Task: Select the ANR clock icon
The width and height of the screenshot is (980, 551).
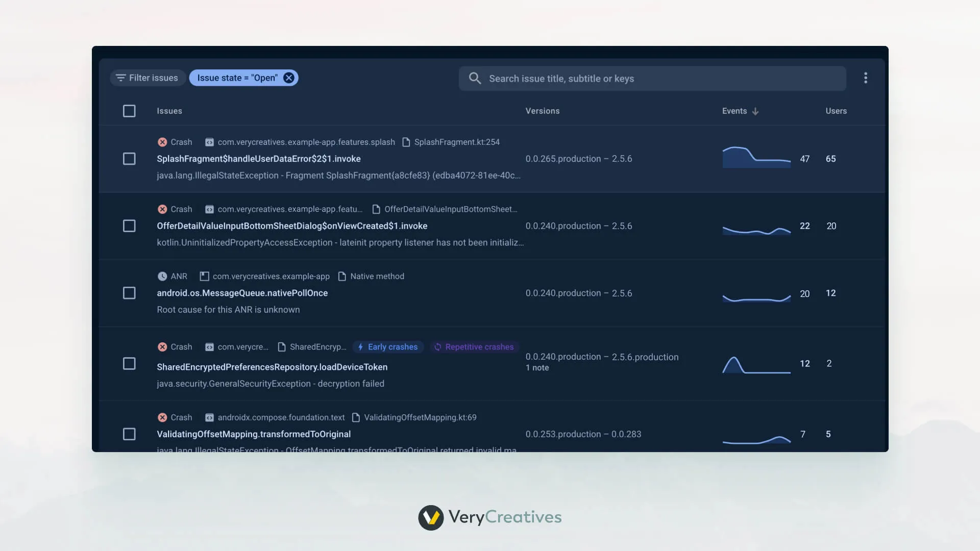Action: pos(162,276)
